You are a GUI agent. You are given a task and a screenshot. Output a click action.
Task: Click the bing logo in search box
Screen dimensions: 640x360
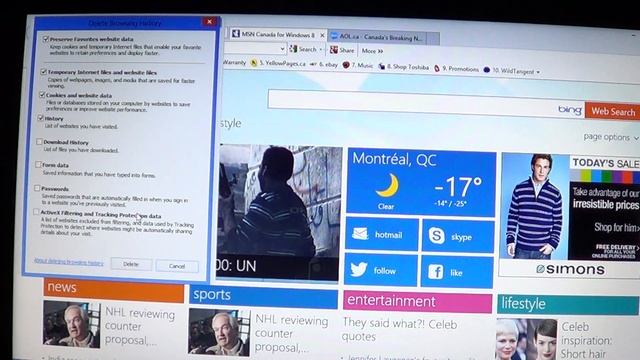[570, 110]
